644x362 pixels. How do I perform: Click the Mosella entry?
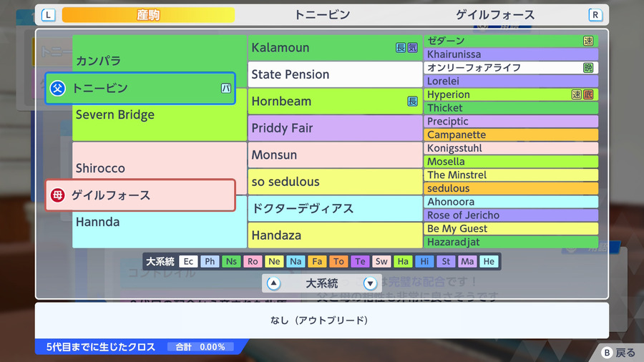coord(511,162)
